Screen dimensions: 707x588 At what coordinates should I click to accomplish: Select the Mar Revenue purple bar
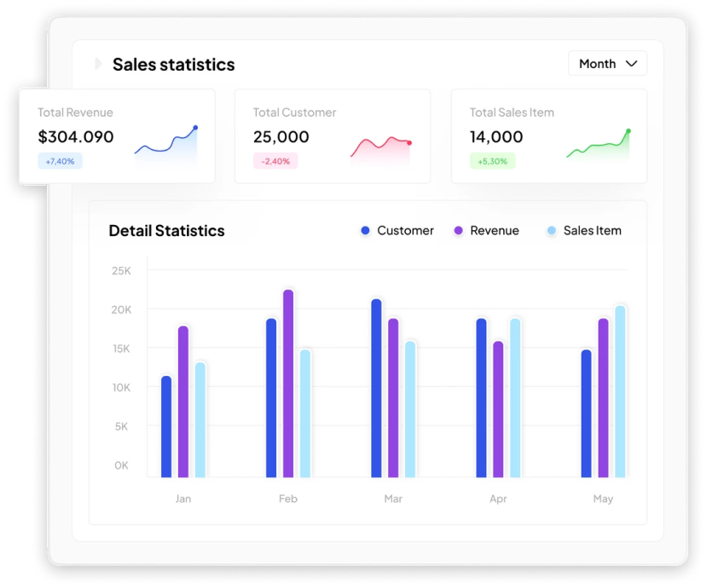point(393,398)
